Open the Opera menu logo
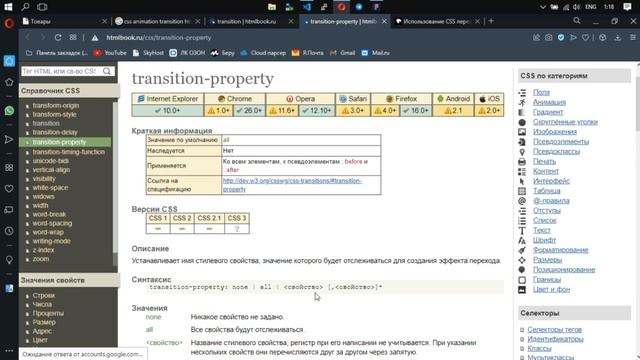This screenshot has height=360, width=640. 9,23
